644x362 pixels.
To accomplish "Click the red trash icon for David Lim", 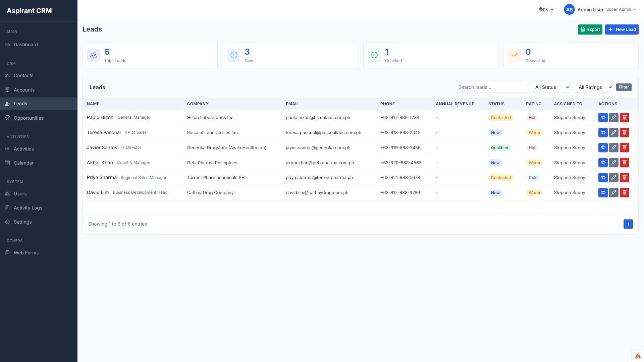I will [x=624, y=193].
